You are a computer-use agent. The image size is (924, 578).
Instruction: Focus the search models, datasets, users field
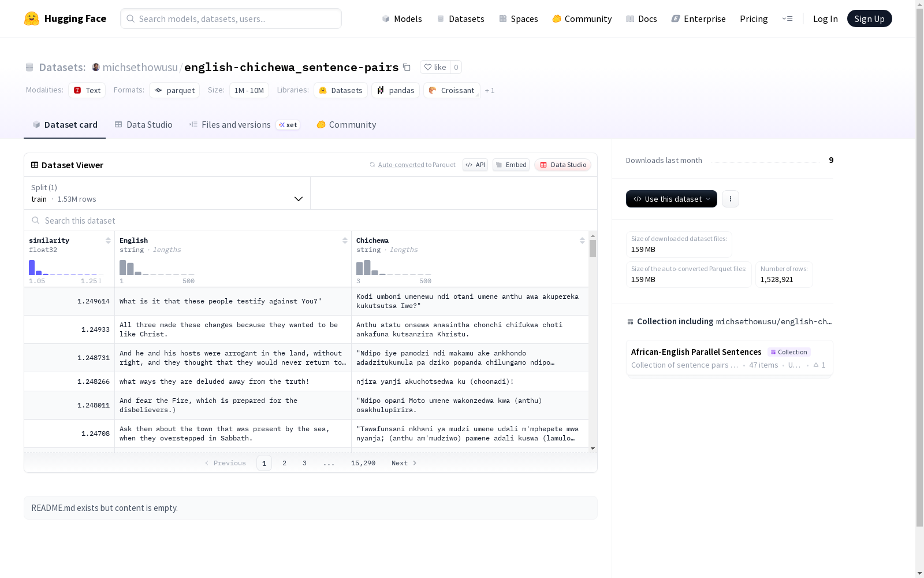tap(231, 18)
